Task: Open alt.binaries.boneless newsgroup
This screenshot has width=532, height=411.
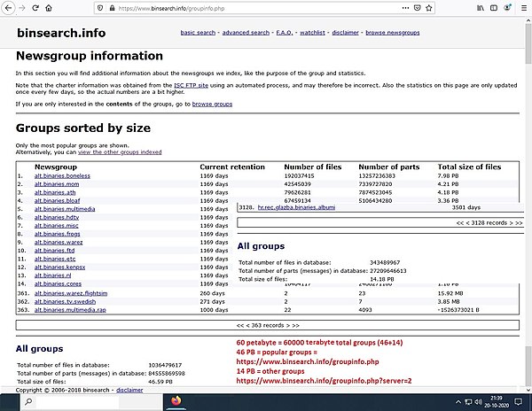Action: coord(62,176)
